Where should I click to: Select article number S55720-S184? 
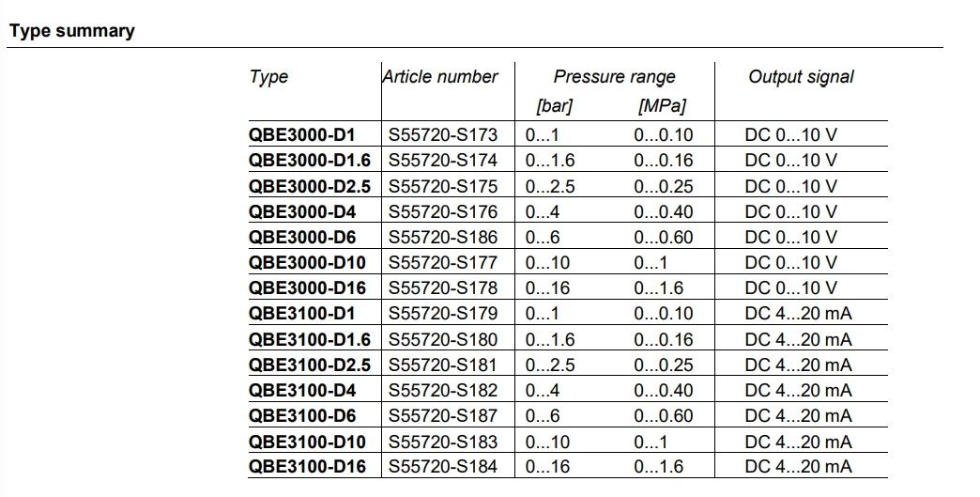tap(443, 467)
